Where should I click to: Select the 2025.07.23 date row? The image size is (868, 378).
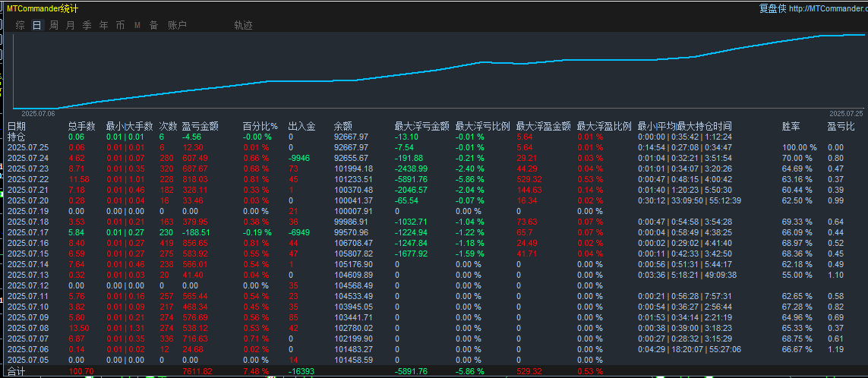[27, 169]
